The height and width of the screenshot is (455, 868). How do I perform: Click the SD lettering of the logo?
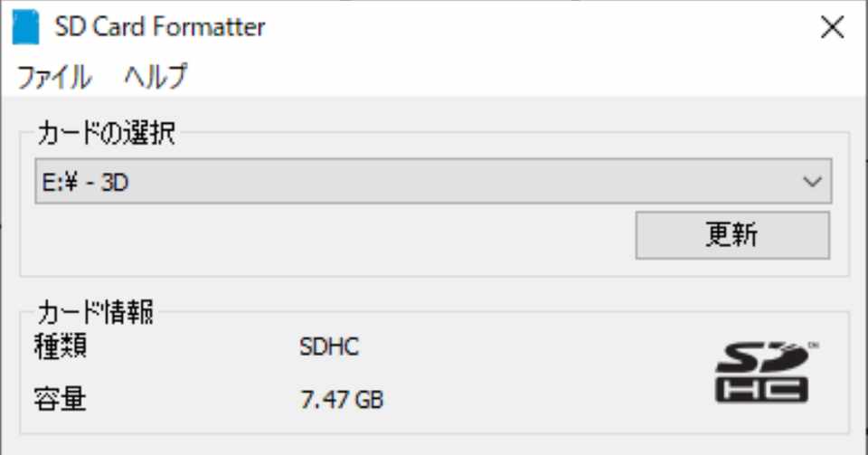point(761,358)
